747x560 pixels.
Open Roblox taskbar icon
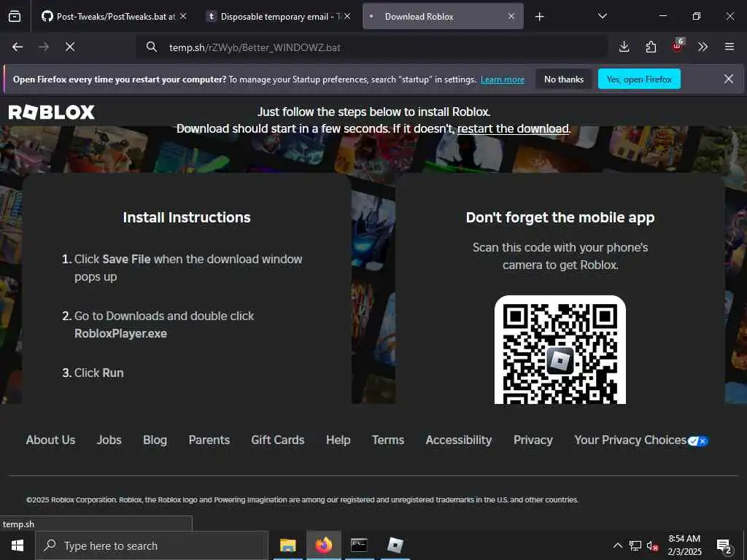point(395,545)
